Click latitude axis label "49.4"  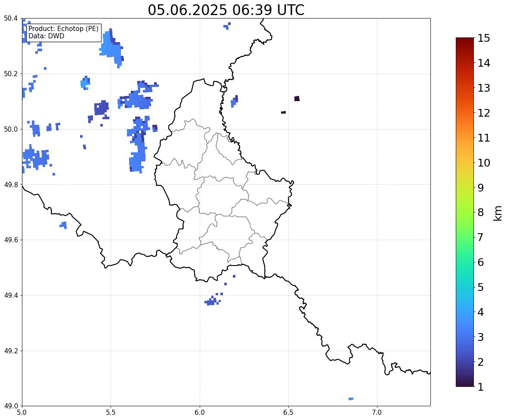(10, 296)
